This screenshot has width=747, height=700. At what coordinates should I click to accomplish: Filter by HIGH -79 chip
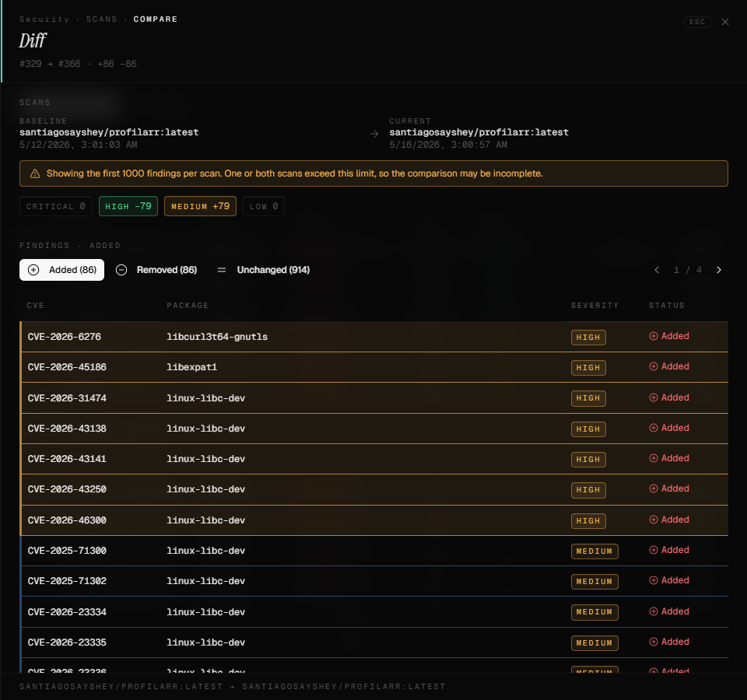(128, 206)
